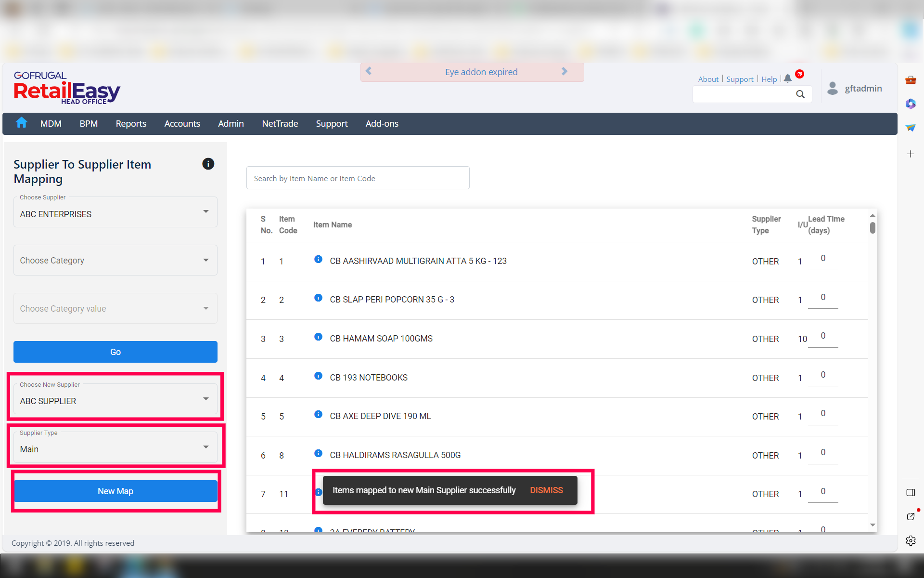
Task: Click the gftadmin user avatar icon
Action: 832,88
